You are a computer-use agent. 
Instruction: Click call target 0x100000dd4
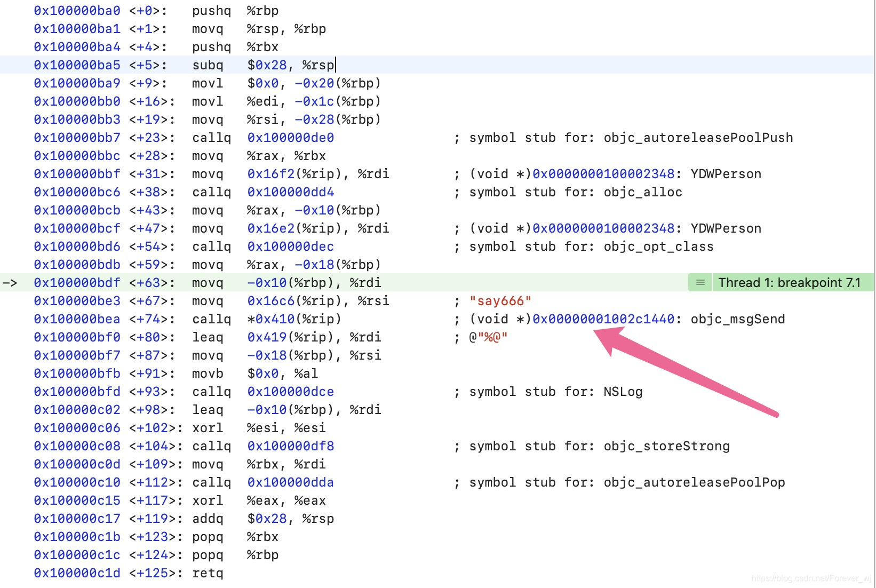(x=291, y=192)
